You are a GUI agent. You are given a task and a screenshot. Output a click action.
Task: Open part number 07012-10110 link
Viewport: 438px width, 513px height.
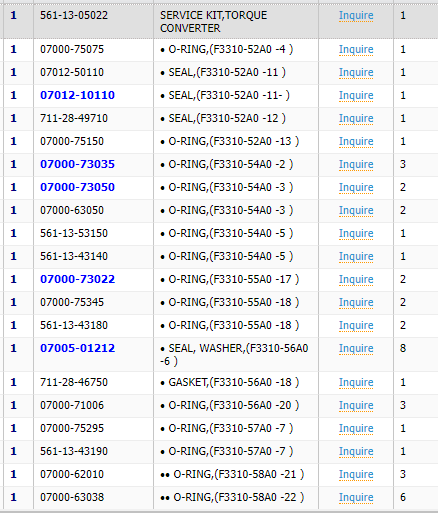(77, 95)
